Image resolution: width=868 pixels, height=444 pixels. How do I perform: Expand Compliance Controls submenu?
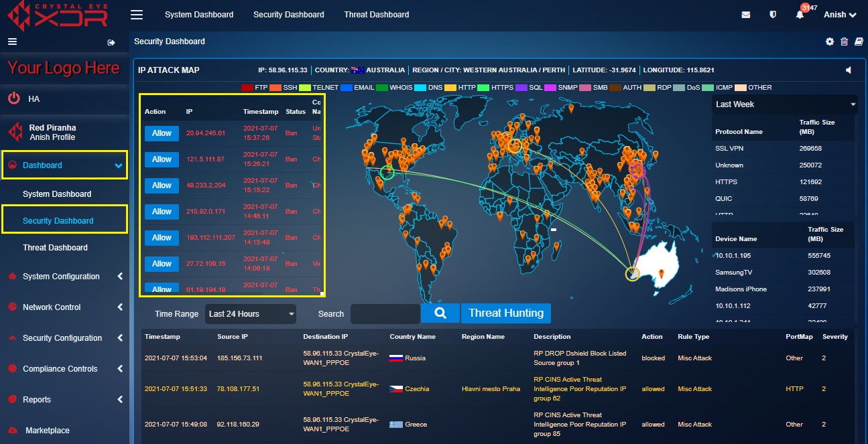point(120,369)
